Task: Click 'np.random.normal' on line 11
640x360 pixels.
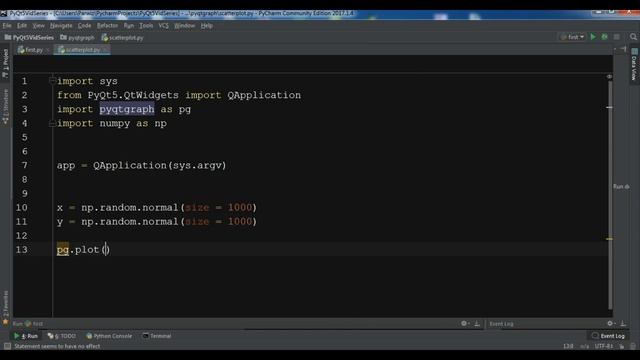Action: tap(130, 221)
